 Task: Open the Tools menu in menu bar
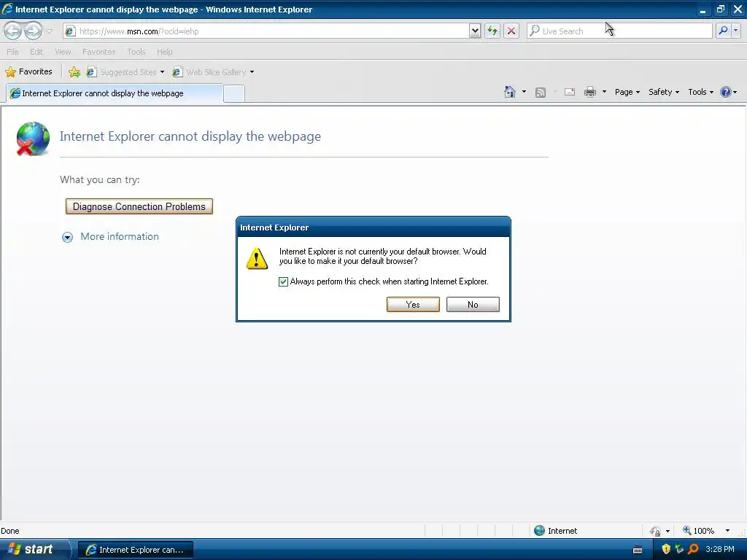(136, 52)
